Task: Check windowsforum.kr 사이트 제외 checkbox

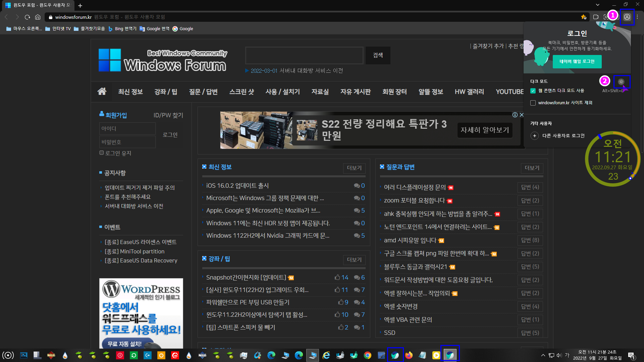Action: pyautogui.click(x=533, y=103)
